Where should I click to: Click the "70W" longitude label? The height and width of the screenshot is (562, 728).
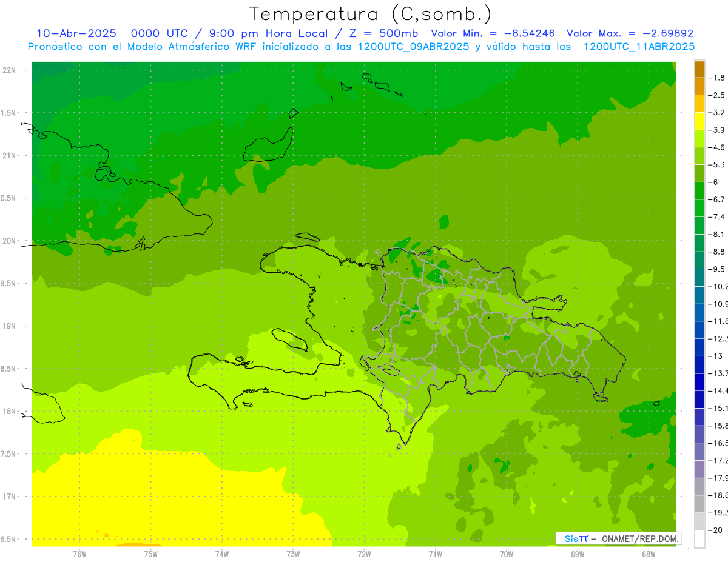(x=506, y=554)
